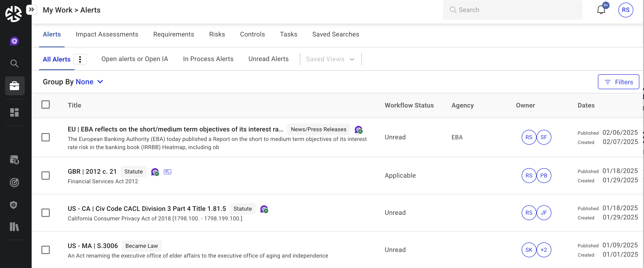The width and height of the screenshot is (644, 268).
Task: Open the Saved Views dropdown
Action: [330, 59]
